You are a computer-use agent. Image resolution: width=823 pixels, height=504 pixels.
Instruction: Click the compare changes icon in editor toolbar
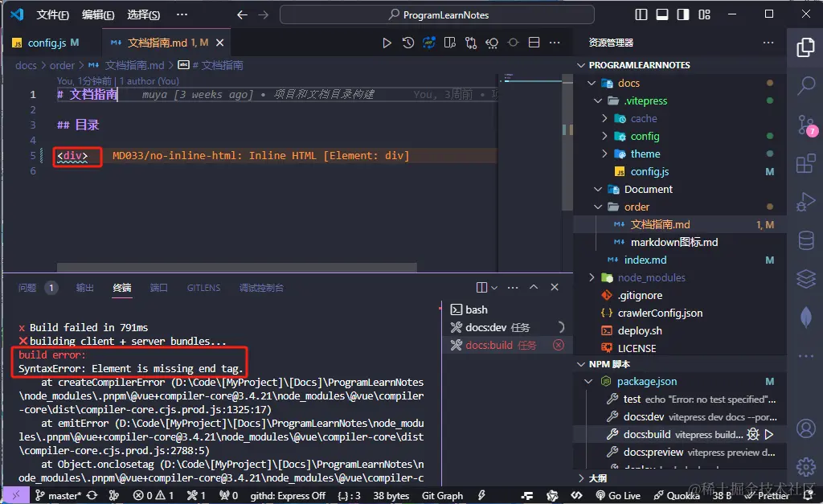coord(471,43)
